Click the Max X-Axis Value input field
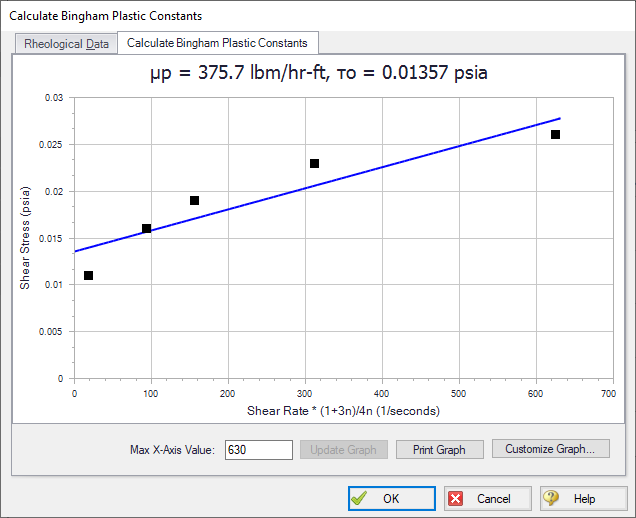Image resolution: width=636 pixels, height=518 pixels. coord(258,450)
